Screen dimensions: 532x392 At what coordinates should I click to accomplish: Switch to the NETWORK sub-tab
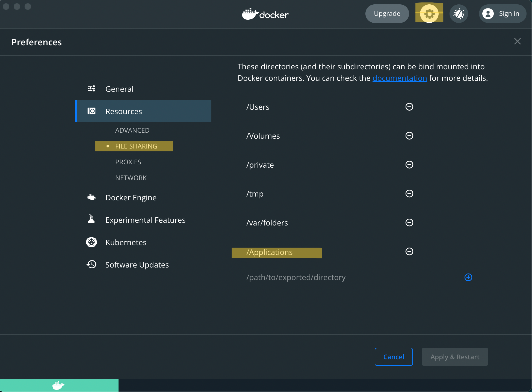tap(131, 178)
